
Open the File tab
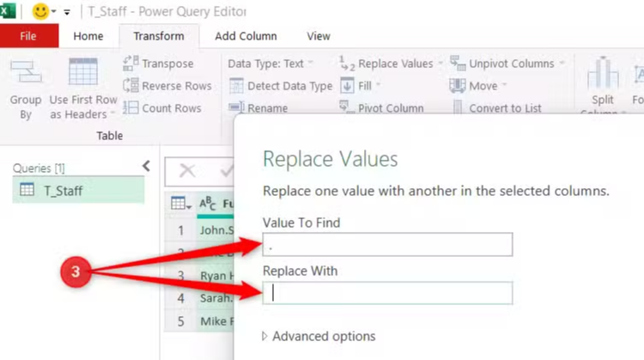pyautogui.click(x=28, y=36)
